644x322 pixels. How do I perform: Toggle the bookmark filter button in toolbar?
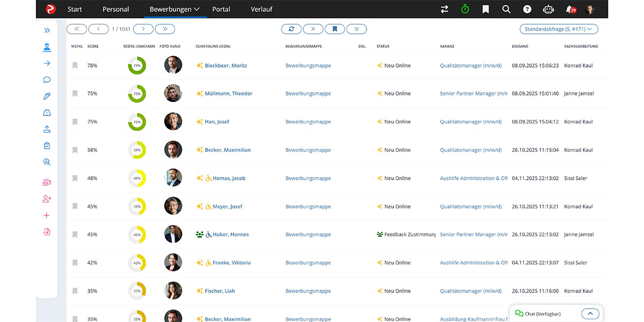[x=334, y=29]
